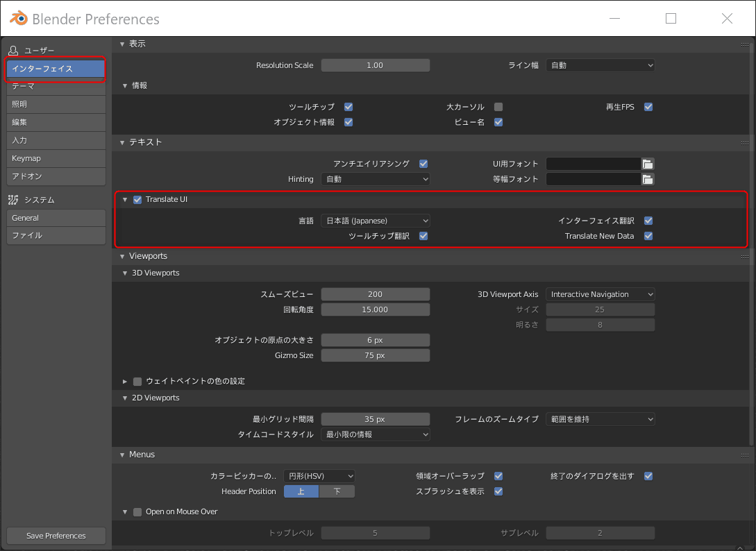This screenshot has height=551, width=756.
Task: Open folder browser for 等幅フォント
Action: point(648,179)
